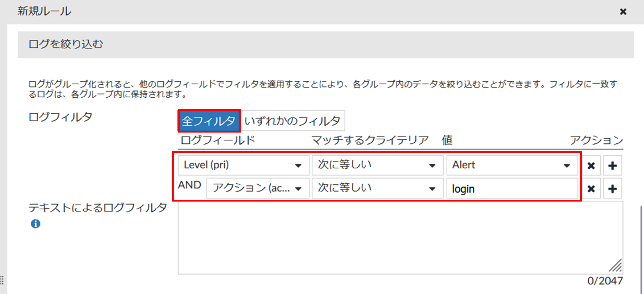
Task: Remove the Level (pri) filter row
Action: tap(591, 165)
